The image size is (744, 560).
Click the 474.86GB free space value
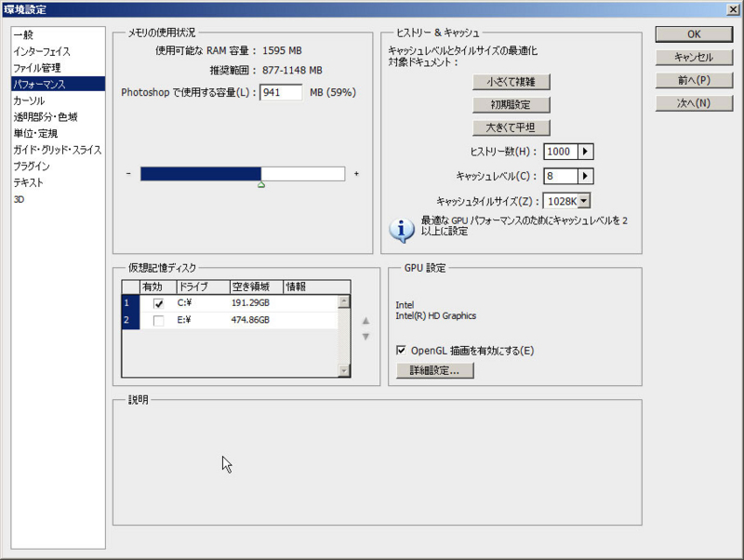(x=250, y=320)
